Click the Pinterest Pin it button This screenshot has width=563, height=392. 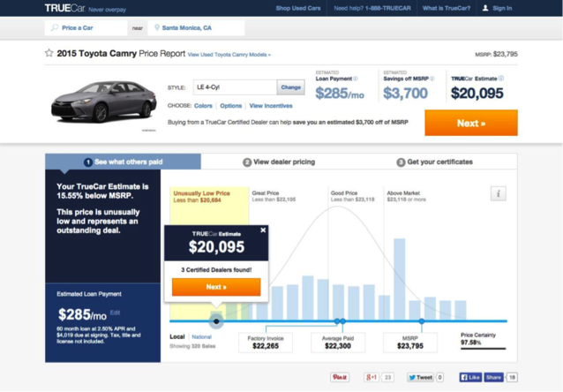tap(339, 377)
